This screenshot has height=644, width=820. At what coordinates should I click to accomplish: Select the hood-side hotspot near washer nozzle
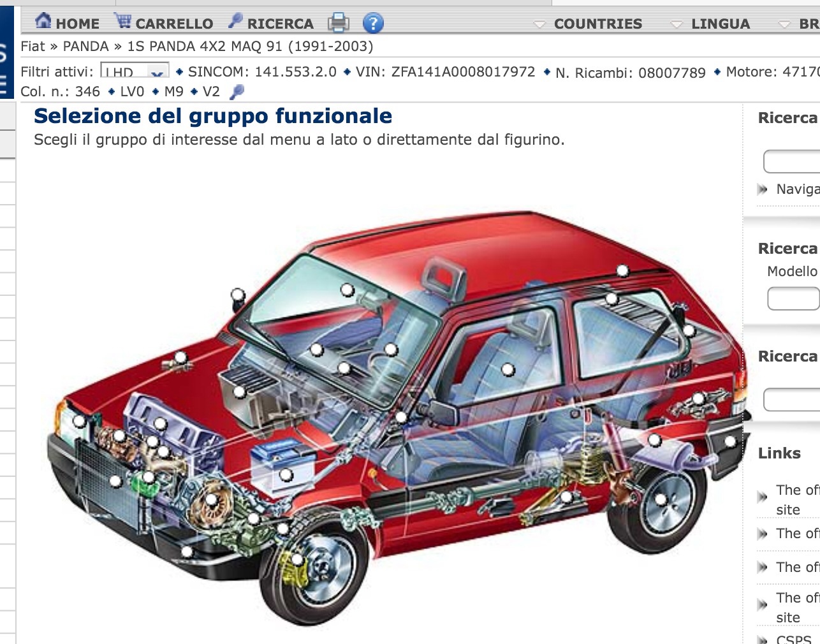(x=180, y=357)
